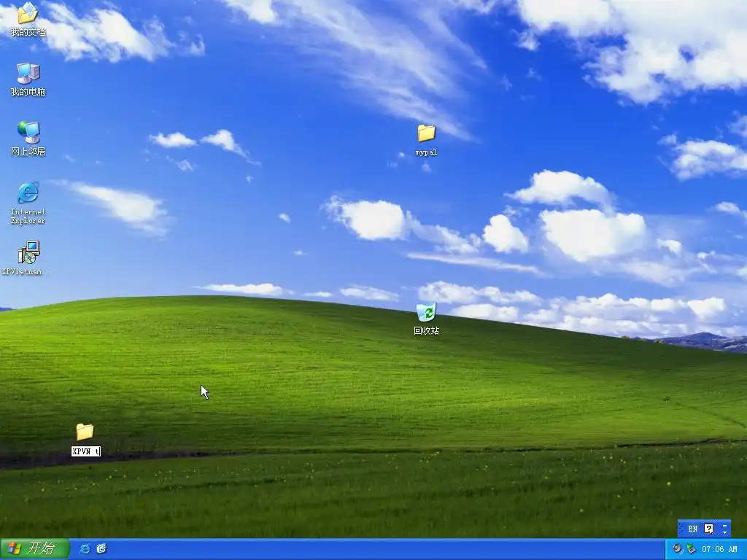Select the 网上邻居 desktop icon

coord(28,139)
